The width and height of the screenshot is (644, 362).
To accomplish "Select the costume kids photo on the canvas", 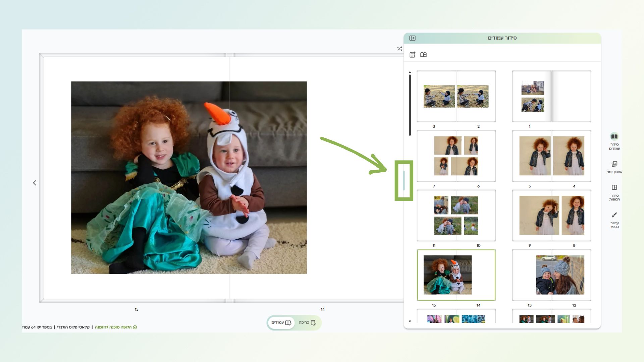I will point(189,178).
